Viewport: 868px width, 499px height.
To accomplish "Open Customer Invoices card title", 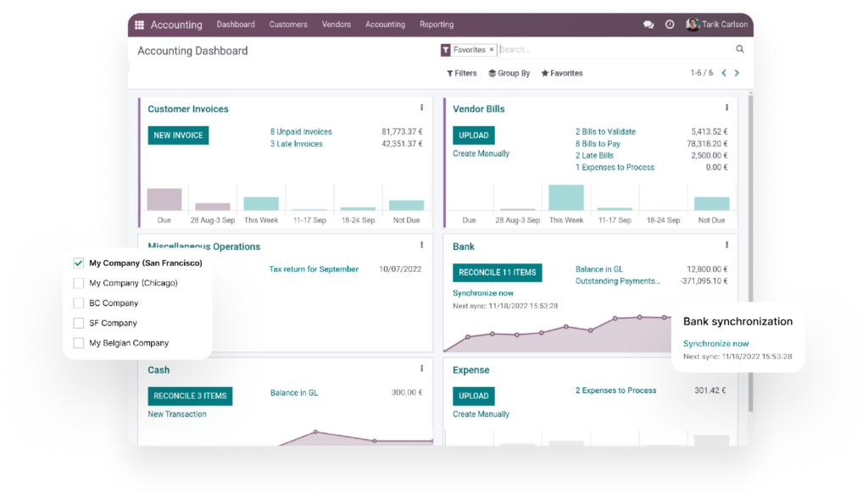I will click(x=188, y=109).
